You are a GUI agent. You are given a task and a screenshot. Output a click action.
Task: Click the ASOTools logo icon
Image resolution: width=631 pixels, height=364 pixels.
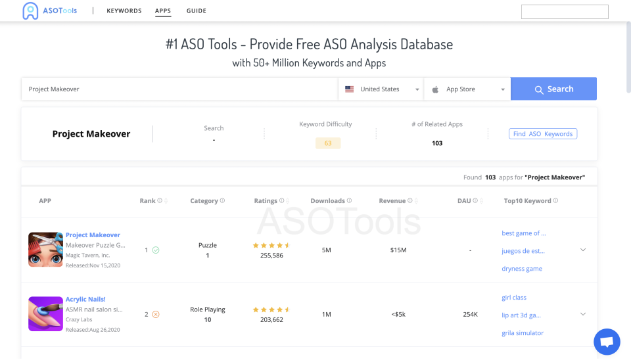click(30, 11)
